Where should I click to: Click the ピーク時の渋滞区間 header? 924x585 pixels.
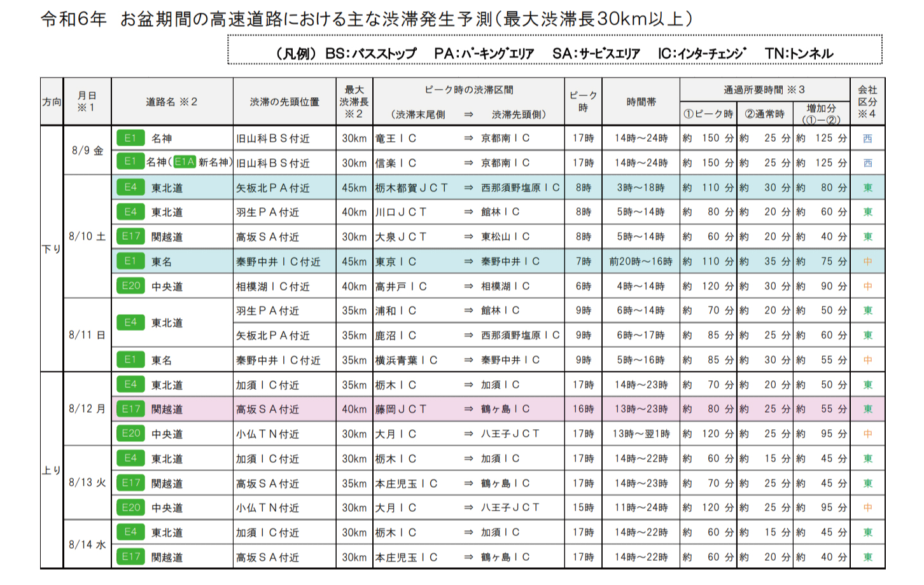[469, 90]
